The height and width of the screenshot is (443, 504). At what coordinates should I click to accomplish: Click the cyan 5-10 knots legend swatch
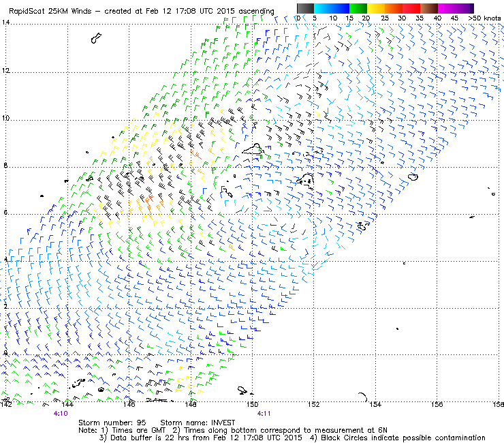tap(323, 8)
